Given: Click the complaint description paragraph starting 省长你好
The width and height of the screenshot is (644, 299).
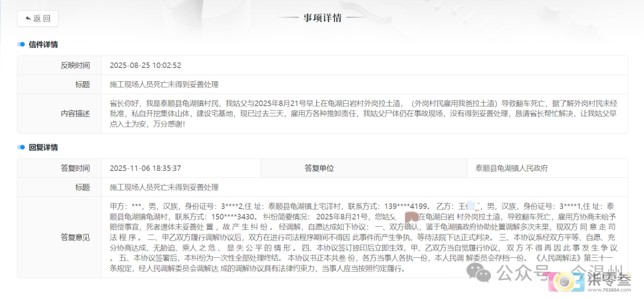Looking at the screenshot, I should pos(364,113).
